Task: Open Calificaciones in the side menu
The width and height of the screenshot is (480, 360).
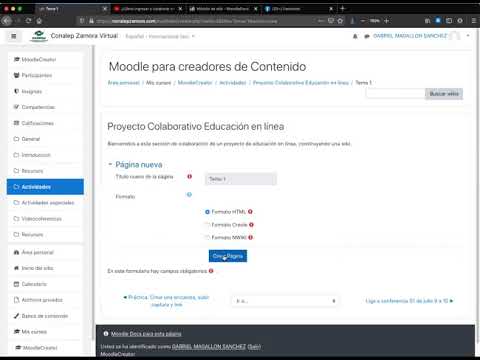Action: (45, 123)
